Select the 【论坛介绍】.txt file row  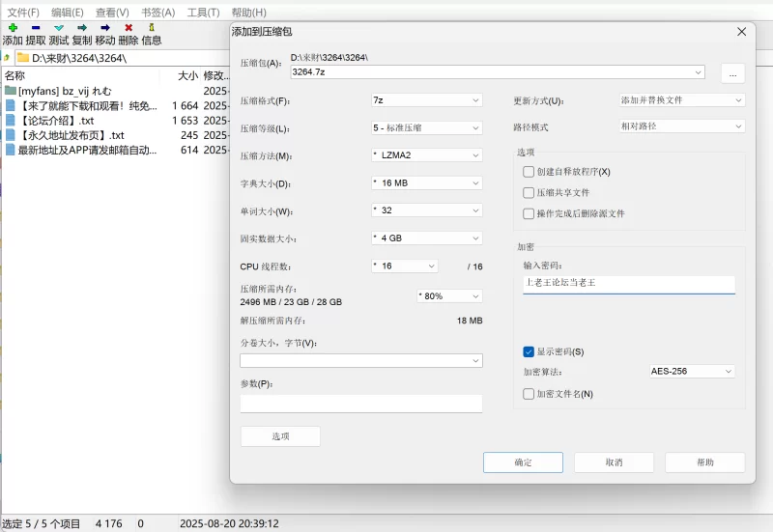tap(116, 120)
